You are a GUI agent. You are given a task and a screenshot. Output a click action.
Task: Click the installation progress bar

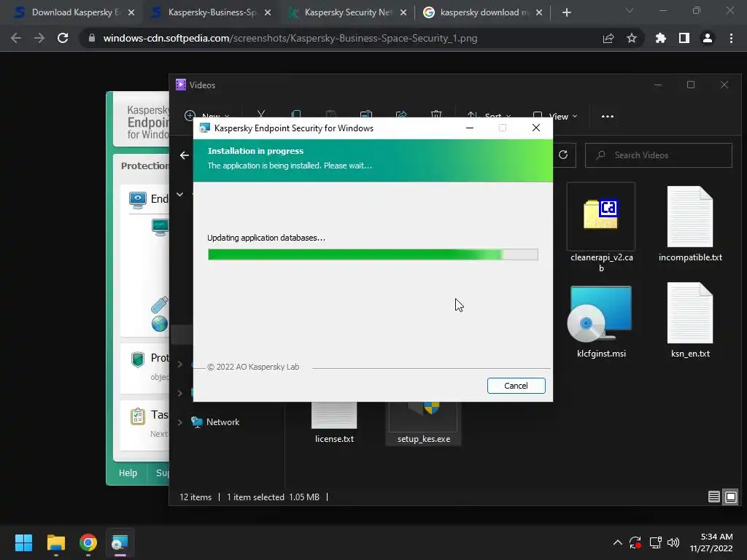pos(373,254)
